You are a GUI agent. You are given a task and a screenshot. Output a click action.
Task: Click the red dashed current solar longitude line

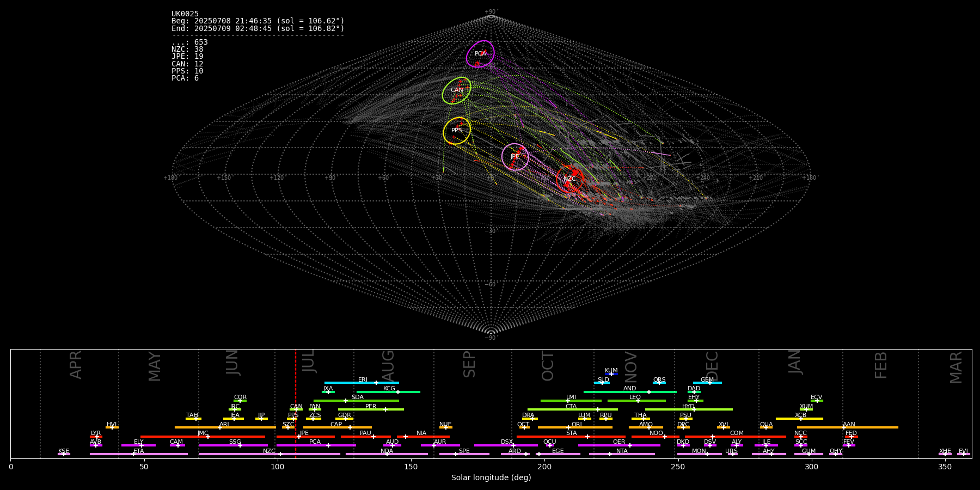click(x=296, y=403)
